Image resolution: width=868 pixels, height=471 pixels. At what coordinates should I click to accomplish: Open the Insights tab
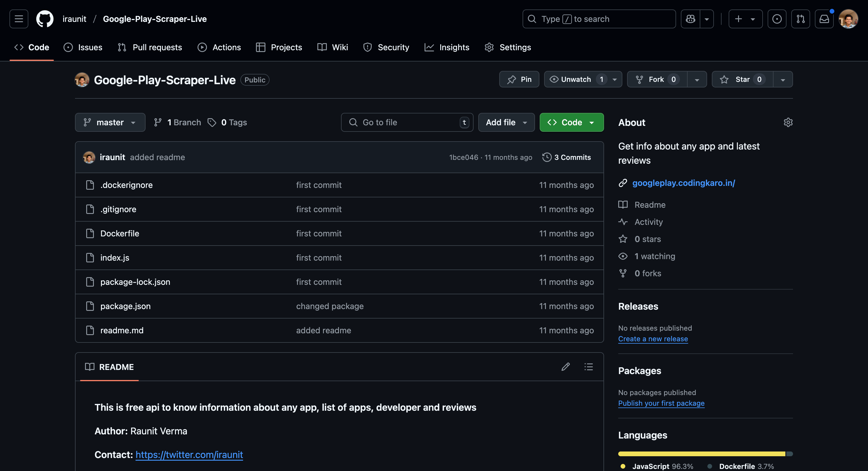tap(447, 47)
